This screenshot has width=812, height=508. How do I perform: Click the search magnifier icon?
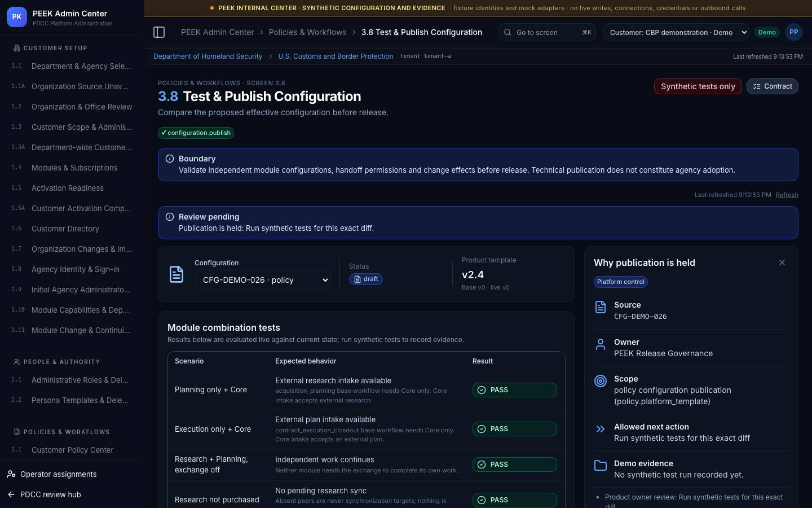coord(507,32)
